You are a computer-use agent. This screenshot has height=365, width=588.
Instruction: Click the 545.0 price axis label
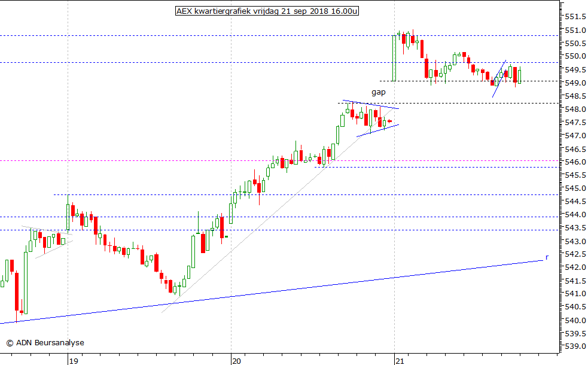pyautogui.click(x=575, y=188)
